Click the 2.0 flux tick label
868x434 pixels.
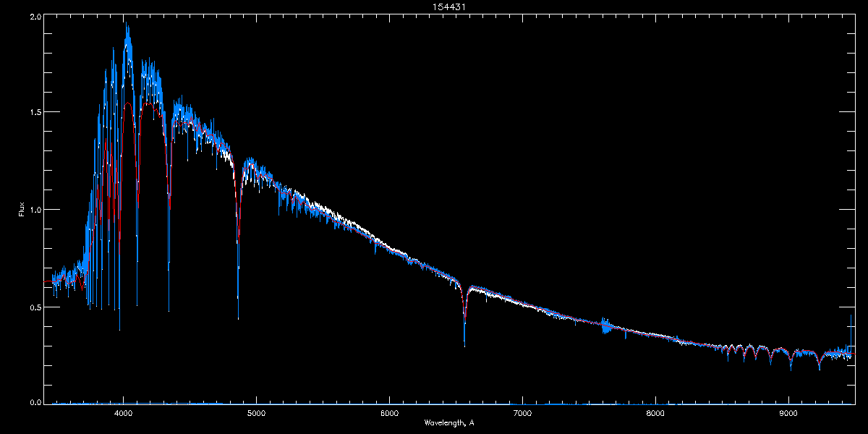[35, 16]
